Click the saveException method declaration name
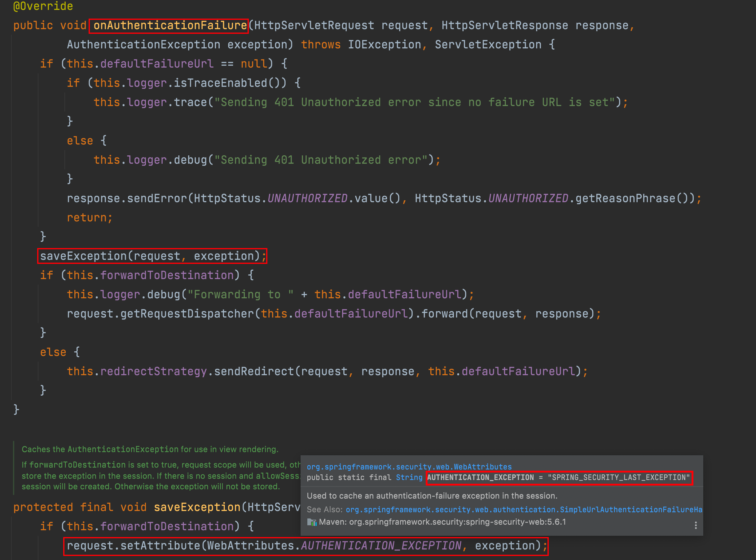Screen dimensions: 756x560 click(x=197, y=507)
